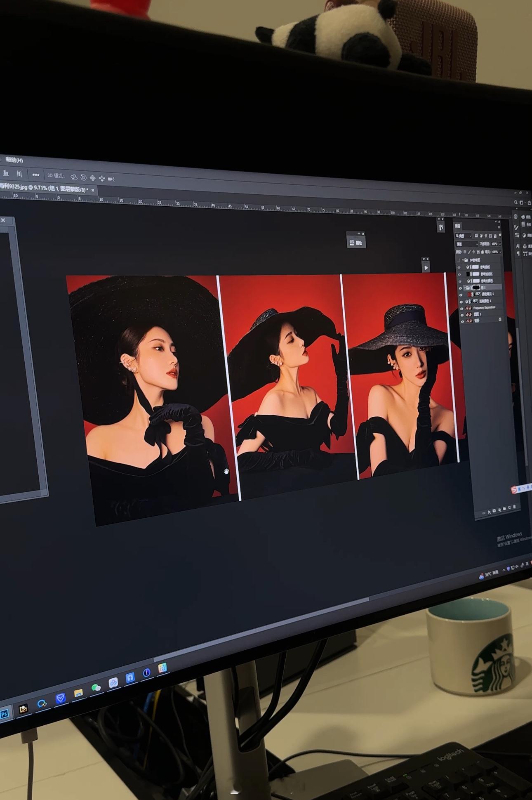Click the weather temperature widget in taskbar
Viewport: 532px width, 800px height.
point(489,574)
